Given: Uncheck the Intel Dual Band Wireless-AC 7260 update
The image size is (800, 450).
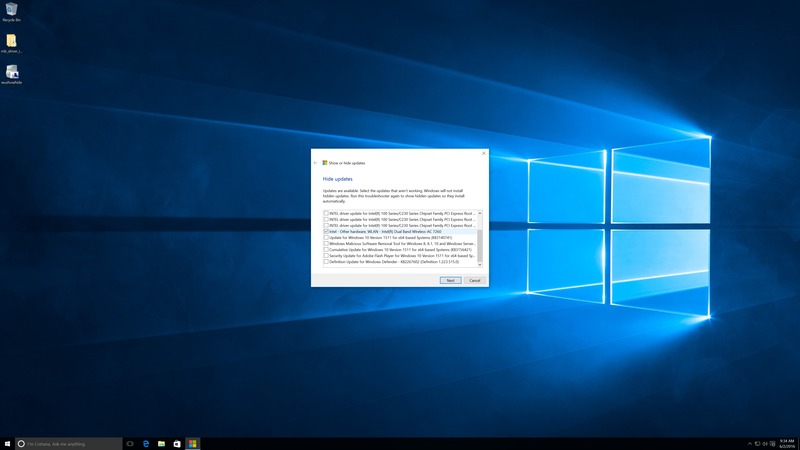Looking at the screenshot, I should [x=326, y=231].
